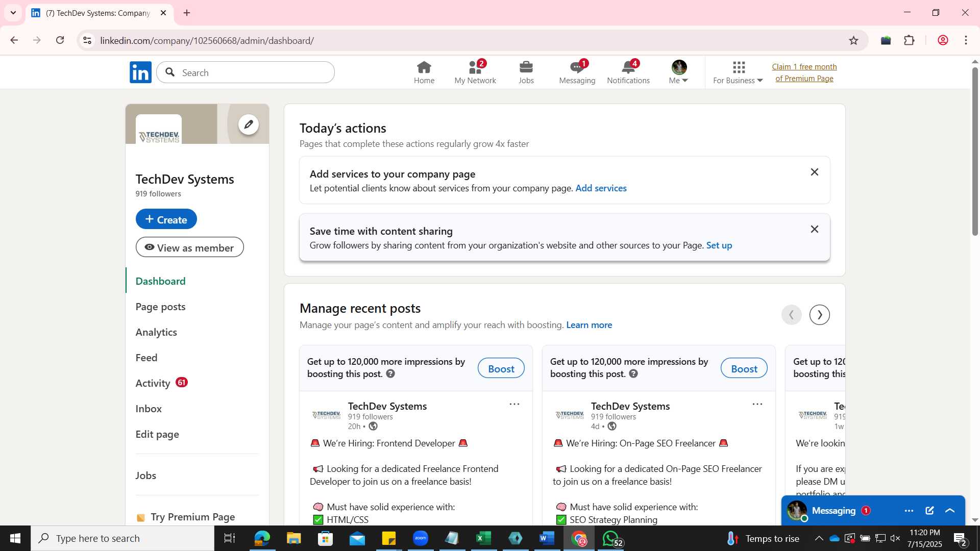This screenshot has height=551, width=980.
Task: Open the tab search dropdown arrow
Action: [x=13, y=13]
